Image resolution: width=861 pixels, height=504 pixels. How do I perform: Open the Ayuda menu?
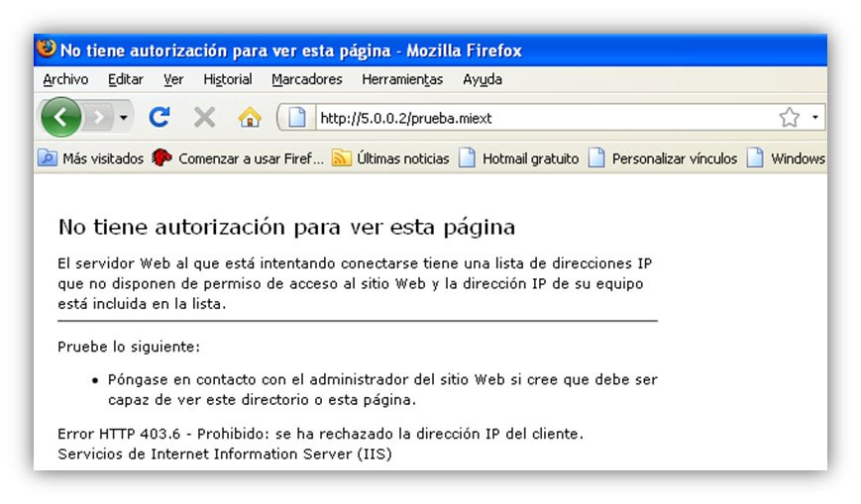[483, 79]
